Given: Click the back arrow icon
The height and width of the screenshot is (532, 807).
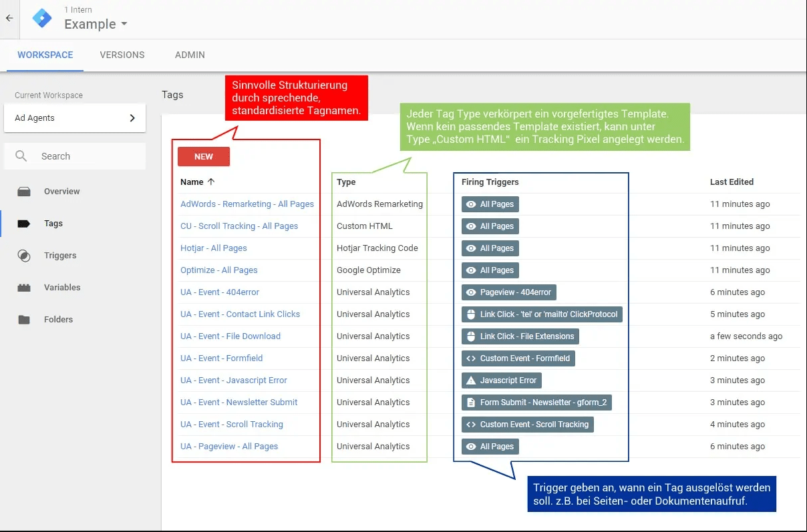Looking at the screenshot, I should pos(9,18).
